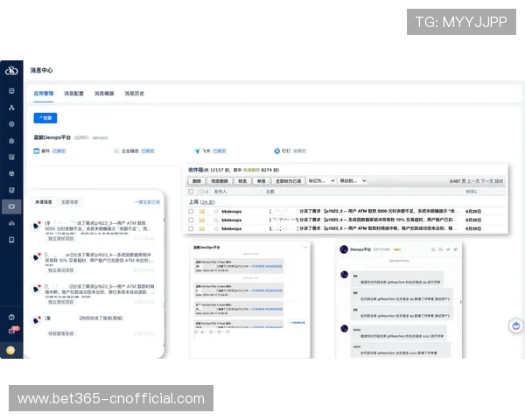Viewport: 525px width, 420px height.
Task: Click the bell icon in Devops平台 chat header
Action: click(x=433, y=249)
